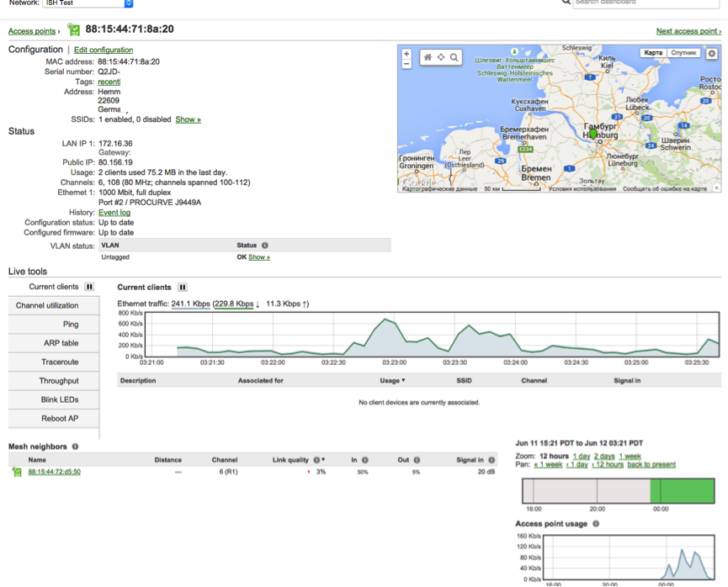Open map settings gear icon

712,53
